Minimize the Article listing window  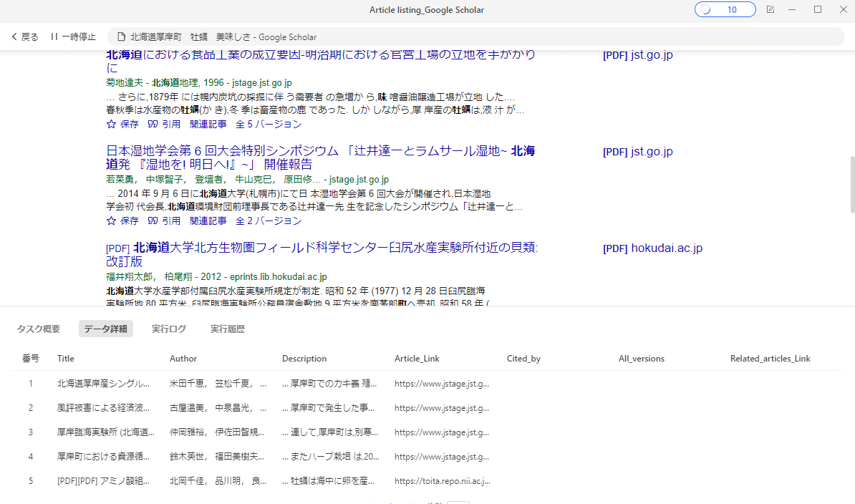pyautogui.click(x=792, y=10)
